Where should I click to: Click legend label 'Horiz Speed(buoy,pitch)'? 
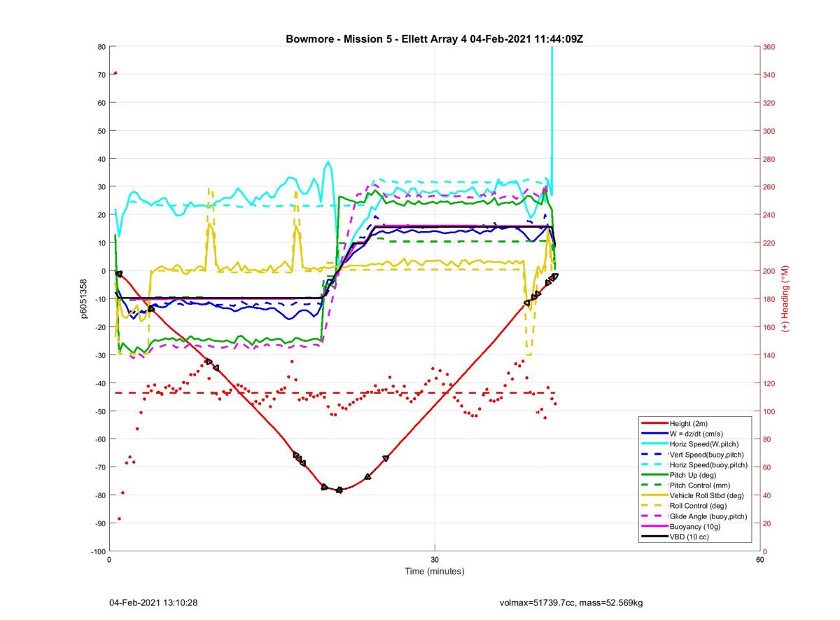pyautogui.click(x=709, y=464)
